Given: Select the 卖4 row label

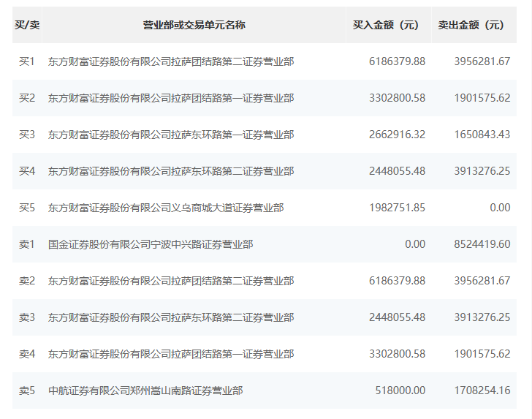Looking at the screenshot, I should click(27, 354).
